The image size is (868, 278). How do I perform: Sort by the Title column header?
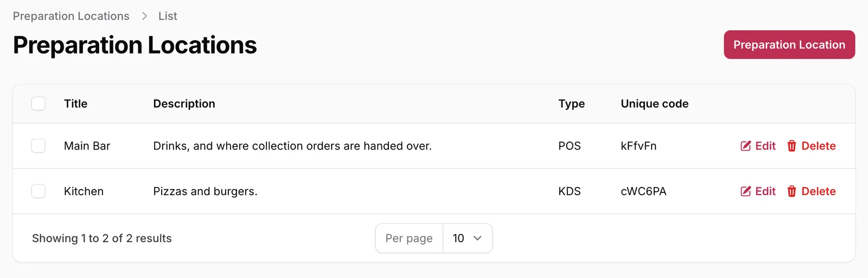pyautogui.click(x=76, y=104)
